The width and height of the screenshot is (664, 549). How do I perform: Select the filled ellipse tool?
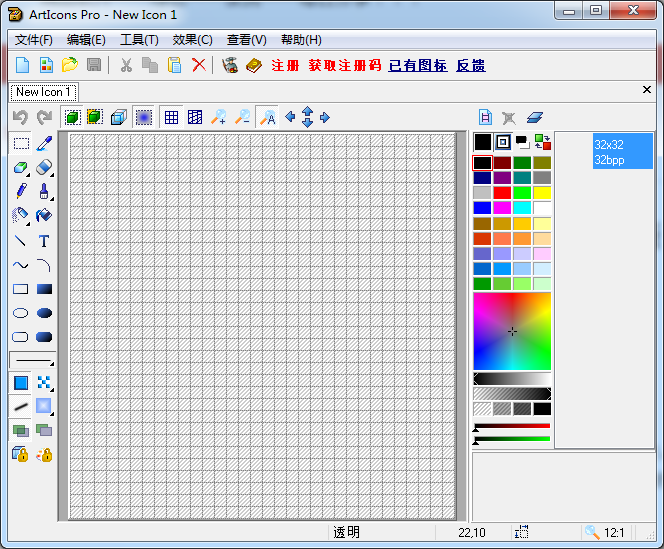[x=44, y=313]
